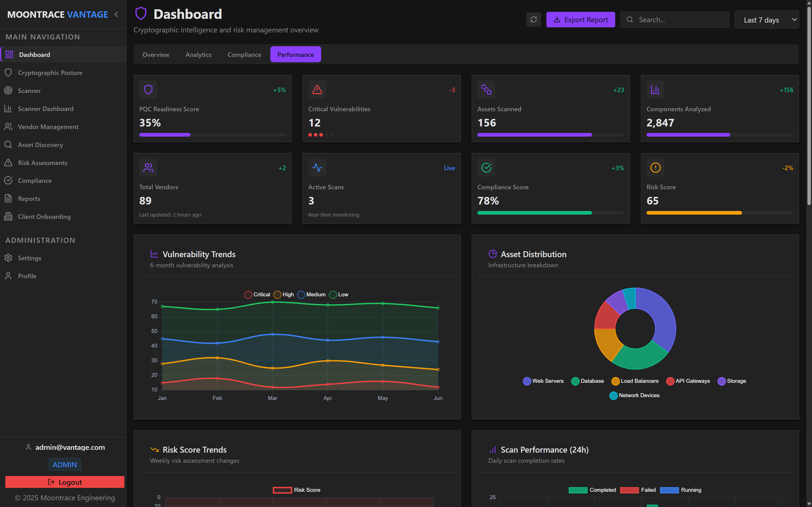Screen dimensions: 812x507
Task: Open Risk Assessments sidebar item
Action: (x=43, y=163)
